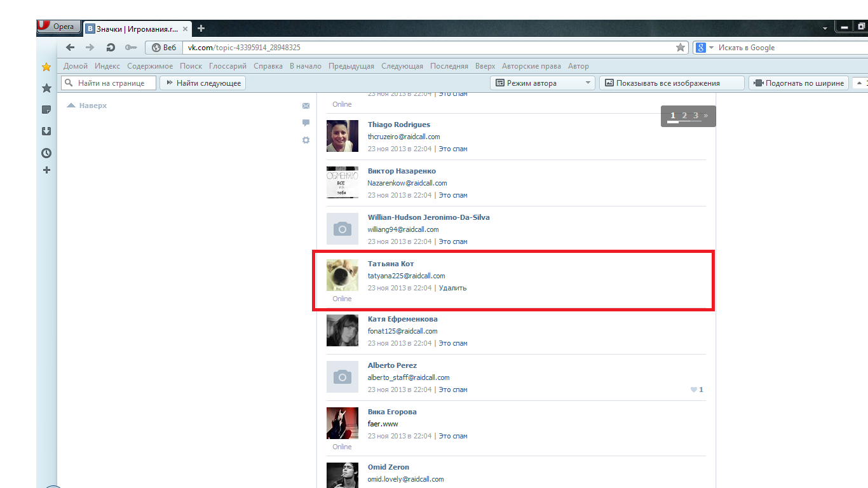Click Удалить on Татьяна Кот post
This screenshot has height=488, width=868.
point(452,288)
